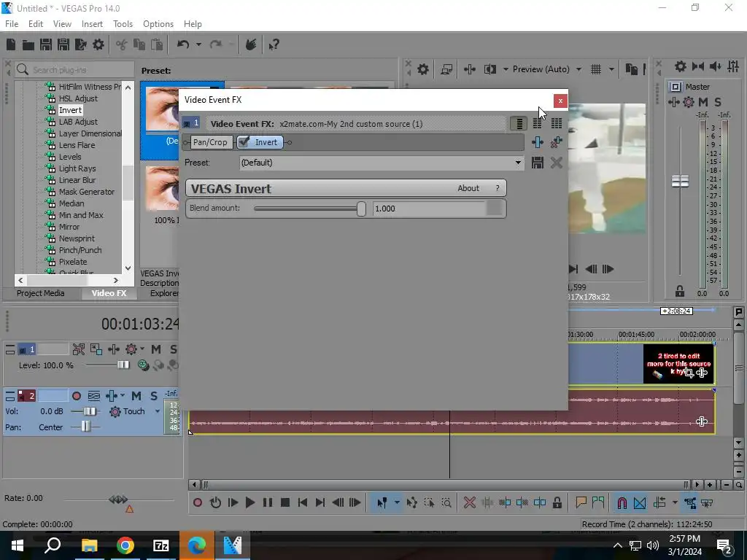
Task: Save the Invert preset with floppy icon
Action: 538,163
